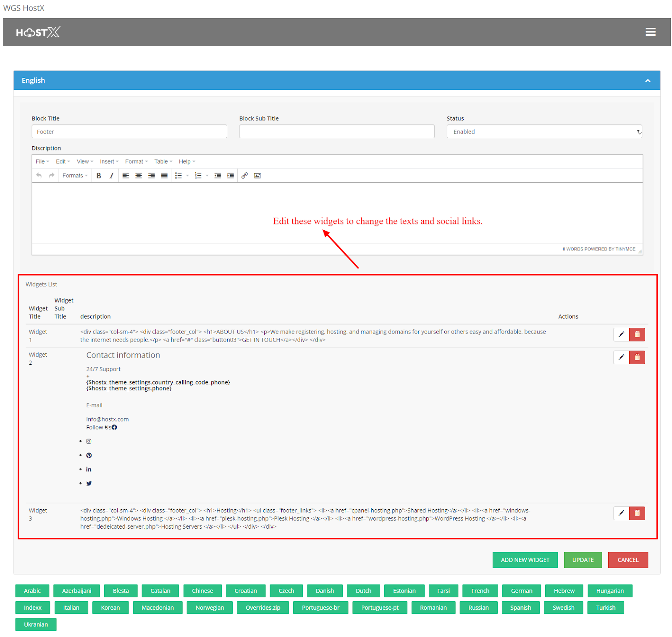Viewport: 672px width, 637px height.
Task: Open the hamburger navigation menu
Action: [650, 32]
